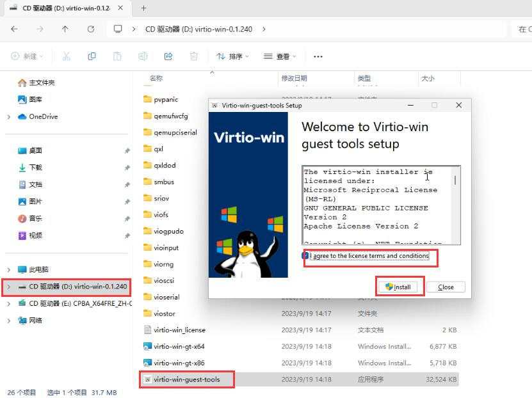Click the Share icon in toolbar

pos(168,56)
